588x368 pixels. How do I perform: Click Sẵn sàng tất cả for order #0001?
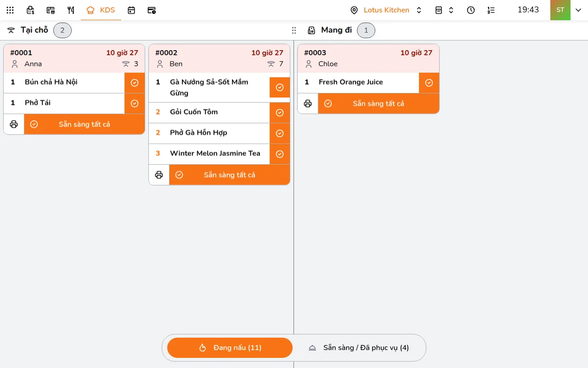pyautogui.click(x=85, y=124)
